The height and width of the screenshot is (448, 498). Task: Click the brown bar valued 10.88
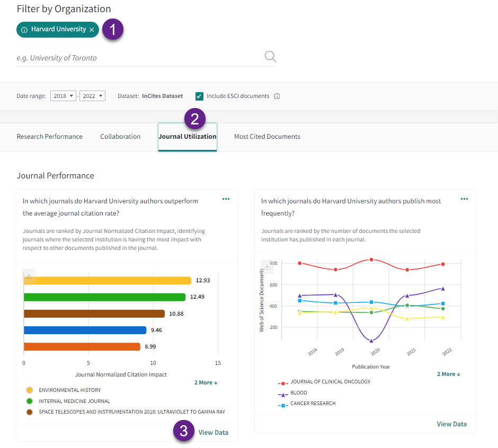(x=94, y=313)
